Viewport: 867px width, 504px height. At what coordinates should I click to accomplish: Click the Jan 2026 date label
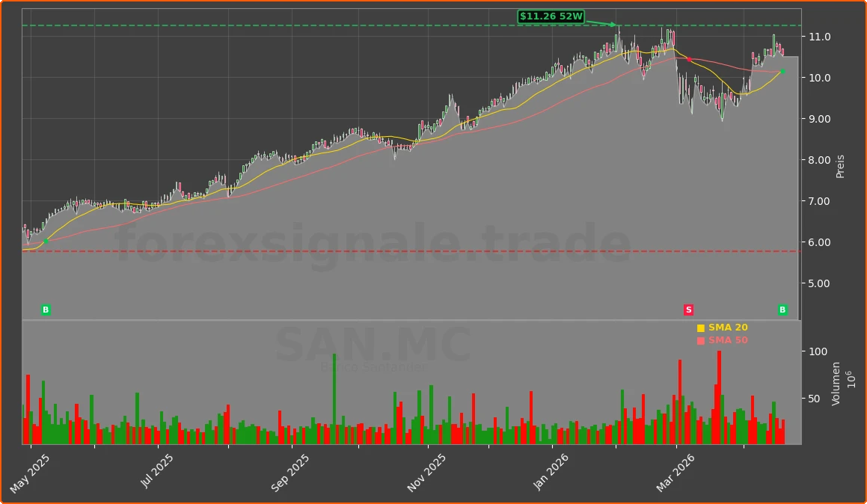coord(550,472)
